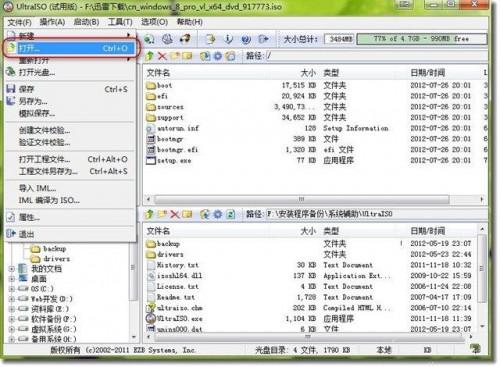This screenshot has width=500, height=367.
Task: Click rename icon in image pane toolbar
Action: point(187,56)
